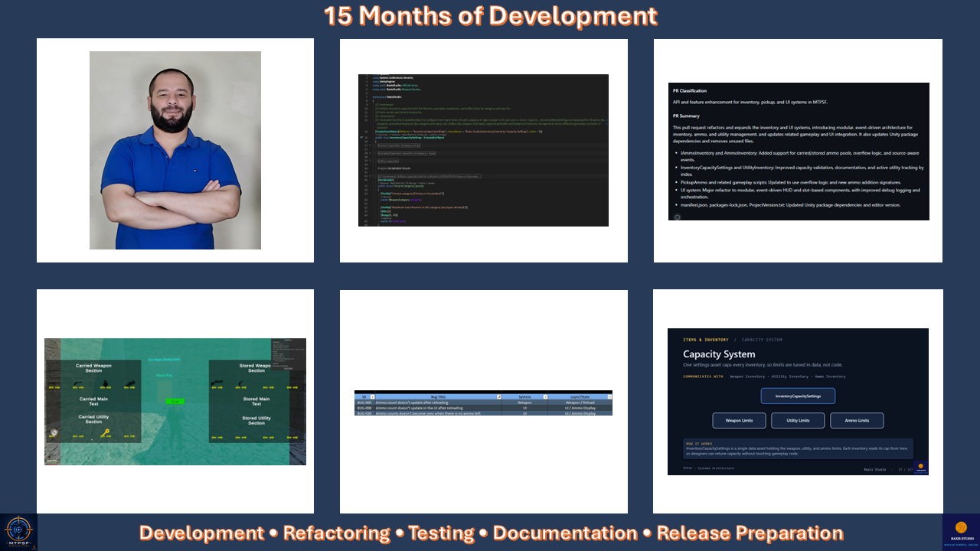Click the "Carried Main Text" label
This screenshot has height=551, width=980.
(93, 401)
